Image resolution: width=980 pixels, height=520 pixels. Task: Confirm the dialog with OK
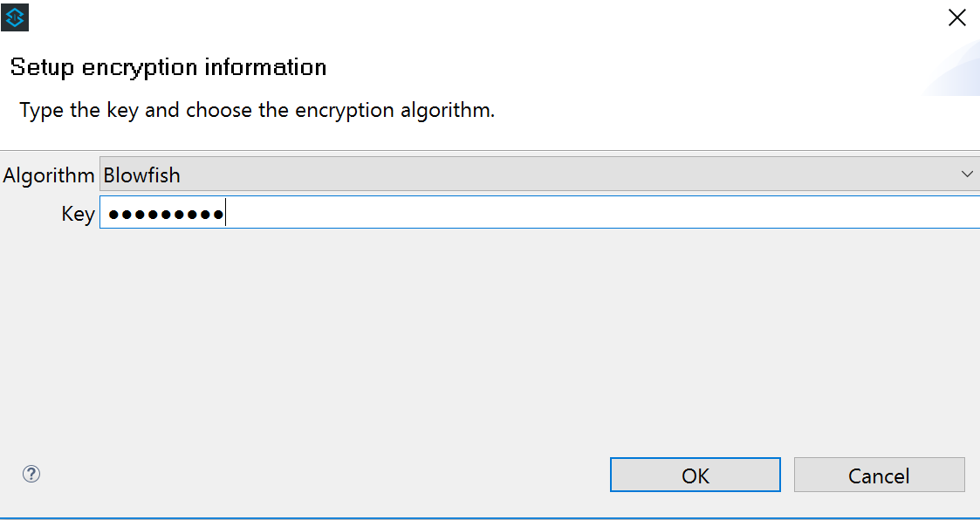pos(695,476)
